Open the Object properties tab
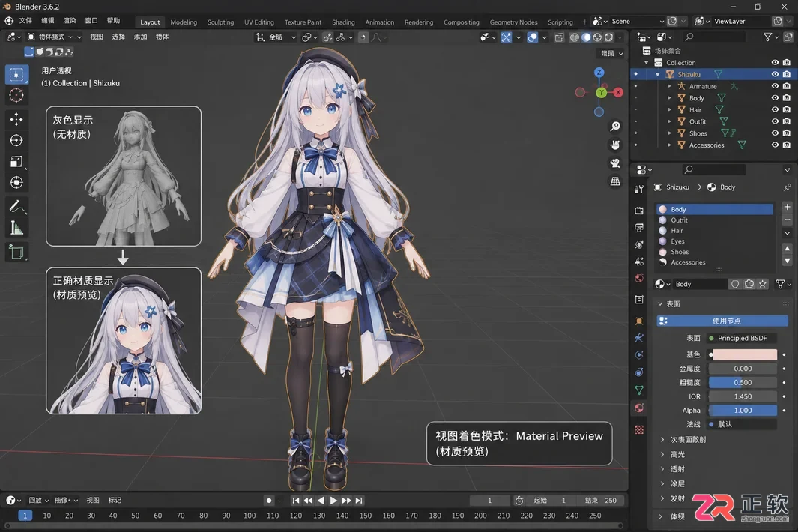Image resolution: width=798 pixels, height=532 pixels. point(639,321)
